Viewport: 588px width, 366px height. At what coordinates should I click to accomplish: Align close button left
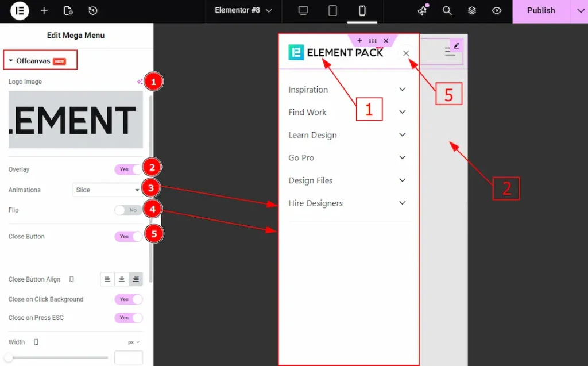(107, 279)
